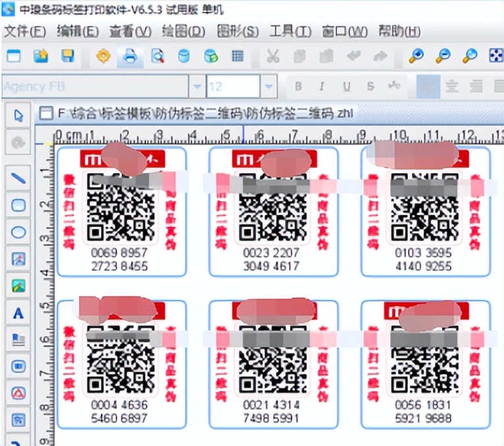Image resolution: width=504 pixels, height=446 pixels.
Task: Toggle center text alignment
Action: click(452, 86)
